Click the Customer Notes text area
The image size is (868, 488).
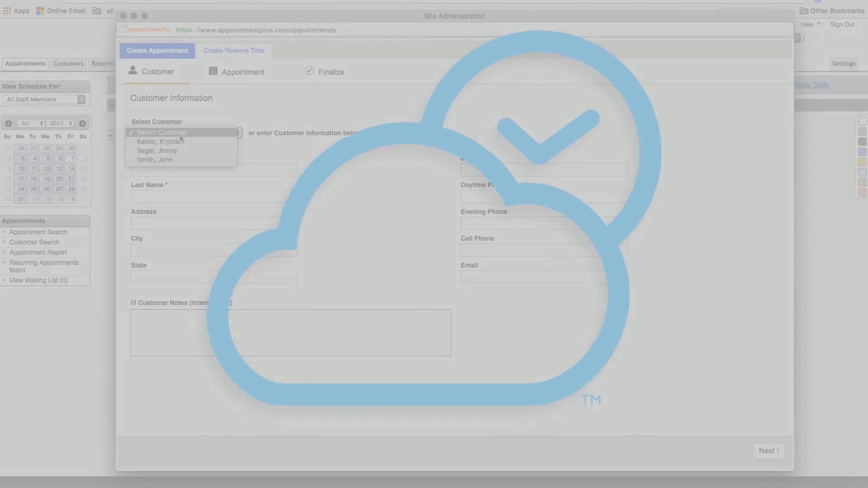291,333
